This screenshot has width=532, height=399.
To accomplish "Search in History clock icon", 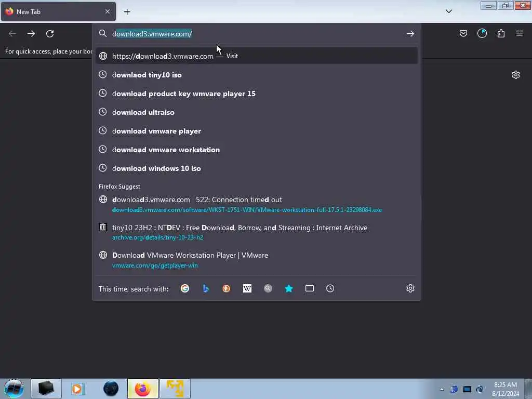I will [x=330, y=288].
